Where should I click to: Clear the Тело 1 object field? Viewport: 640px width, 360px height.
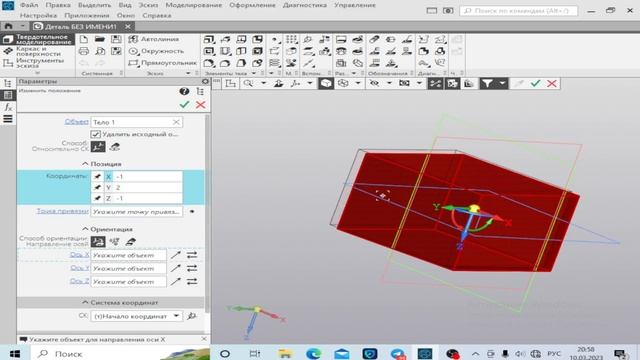tap(176, 122)
